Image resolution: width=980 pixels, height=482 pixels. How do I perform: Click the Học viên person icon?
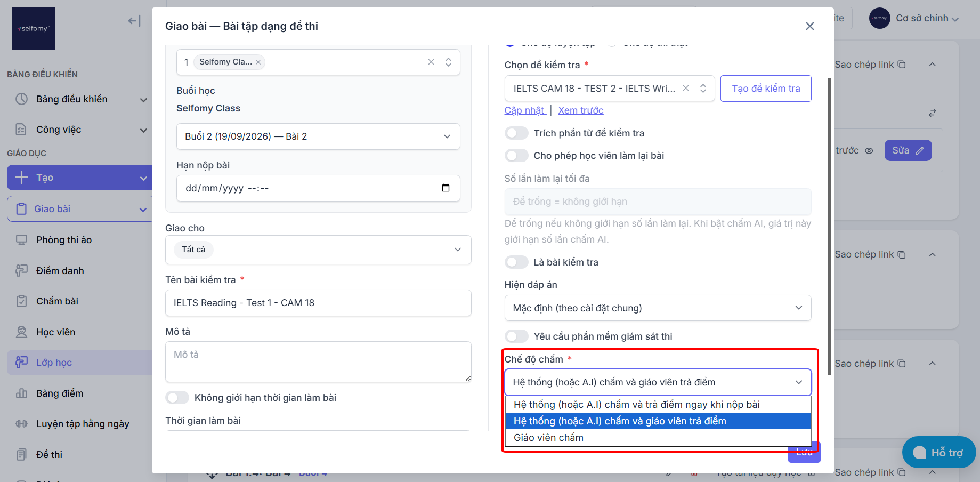(x=21, y=332)
